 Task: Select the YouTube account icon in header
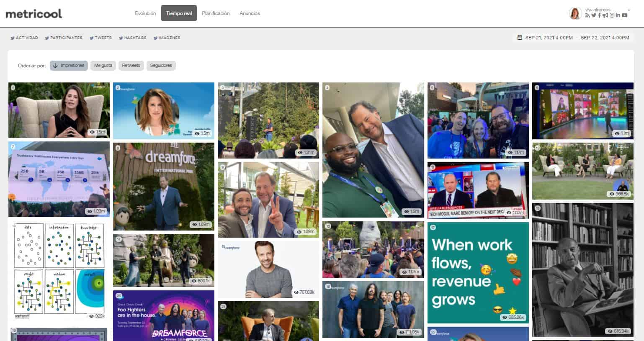click(624, 15)
